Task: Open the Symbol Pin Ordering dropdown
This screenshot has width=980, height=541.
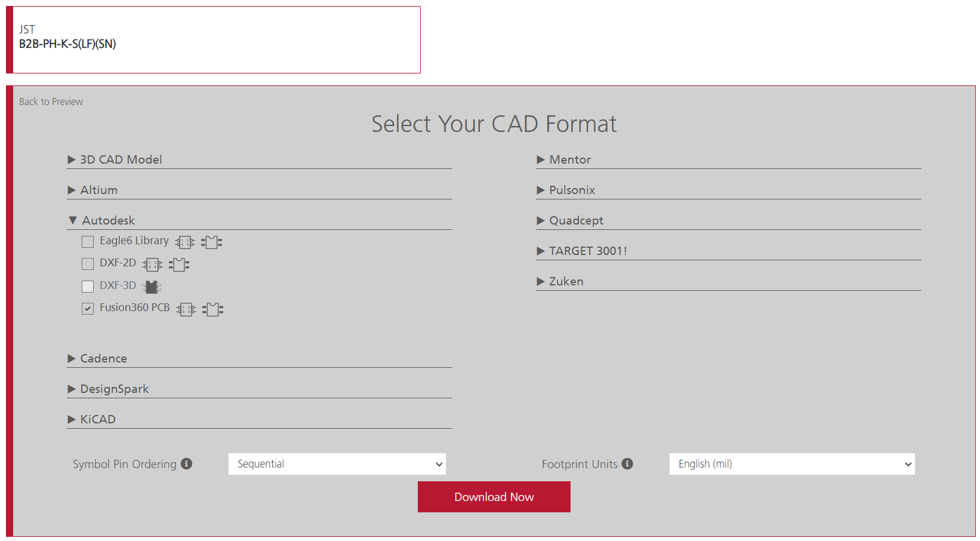Action: [337, 464]
